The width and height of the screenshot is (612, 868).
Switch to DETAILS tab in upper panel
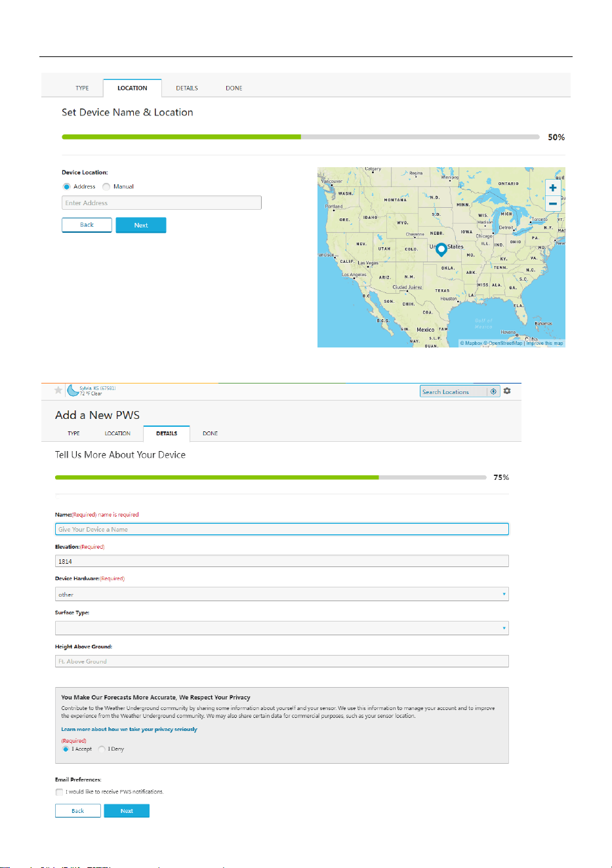coord(187,88)
